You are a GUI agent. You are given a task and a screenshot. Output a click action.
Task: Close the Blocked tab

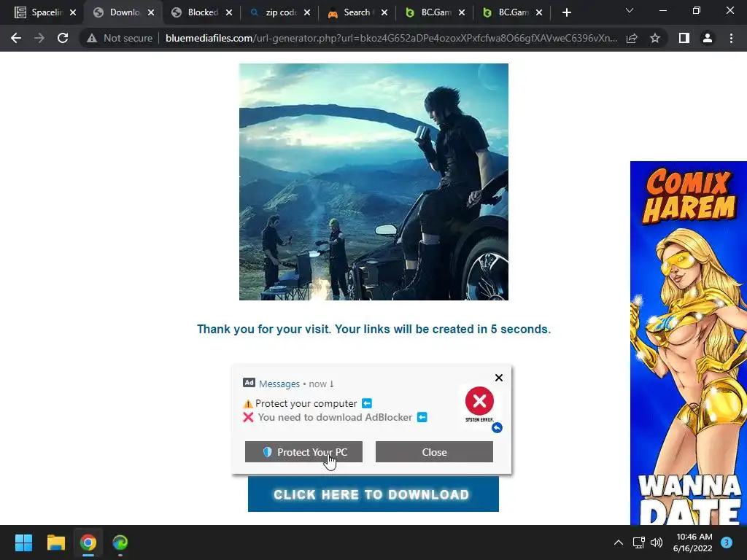point(229,12)
